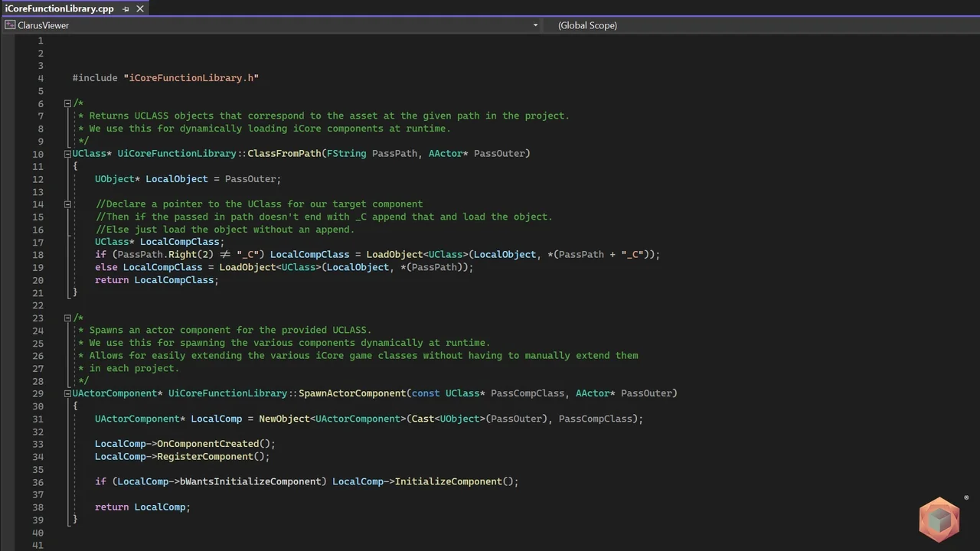Screen dimensions: 980x551
Task: Click the "iCoreFunctionLibrary.h" include string
Action: click(x=191, y=78)
